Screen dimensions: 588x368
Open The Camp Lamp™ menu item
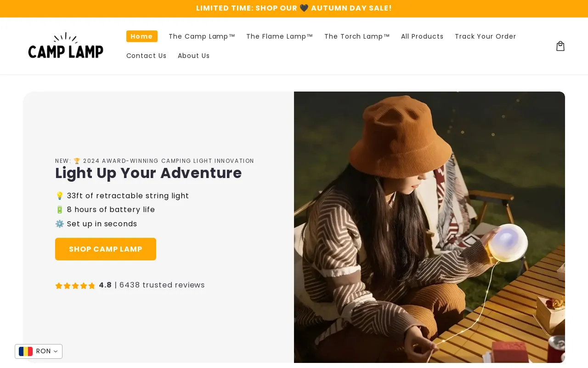(202, 36)
